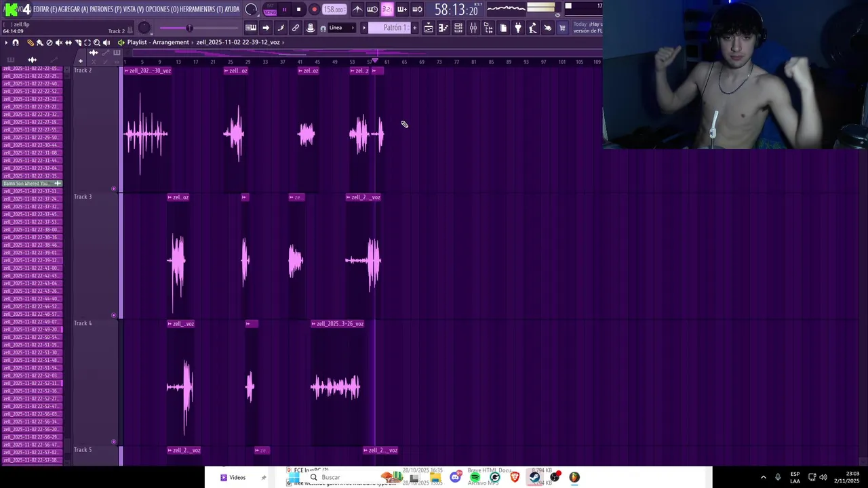This screenshot has height=488, width=868.
Task: Click the link chain icon in toolbar
Action: coord(296,28)
